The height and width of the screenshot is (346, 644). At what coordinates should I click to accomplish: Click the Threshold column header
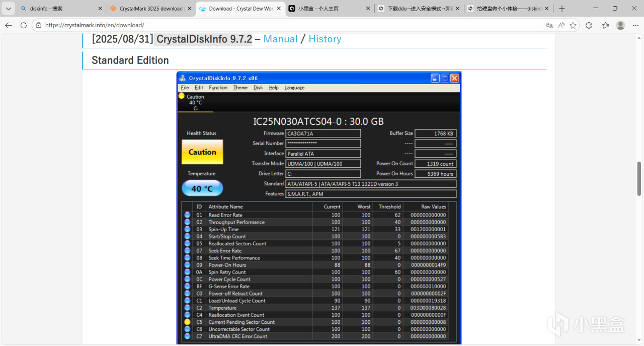(x=387, y=206)
